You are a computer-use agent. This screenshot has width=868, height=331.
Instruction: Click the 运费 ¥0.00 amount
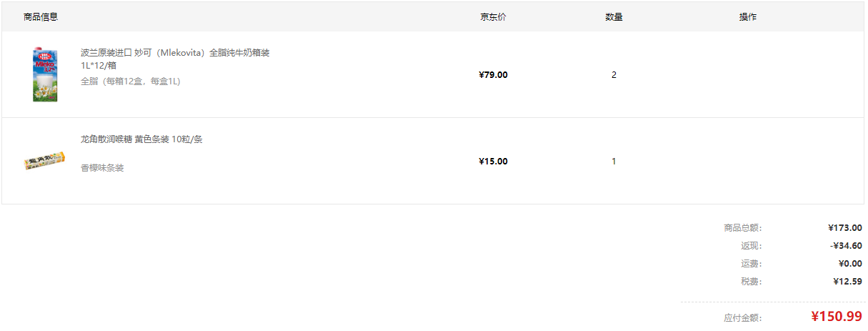(x=850, y=264)
